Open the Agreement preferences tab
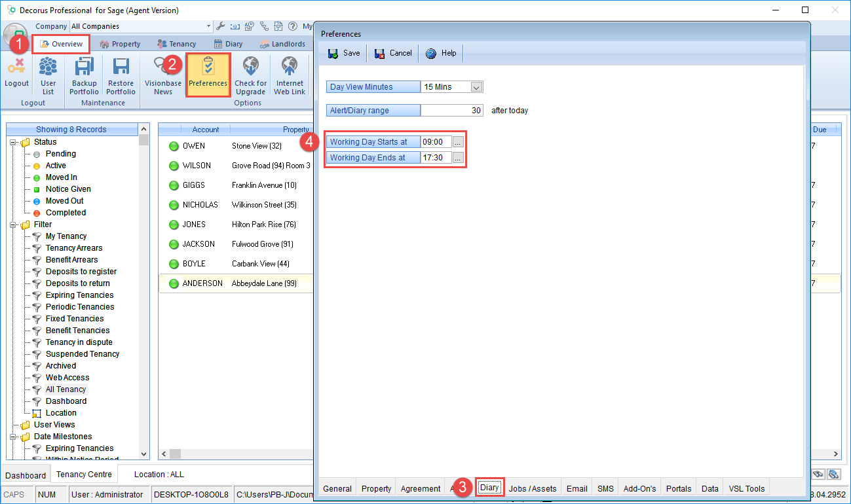The image size is (851, 504). (x=420, y=488)
